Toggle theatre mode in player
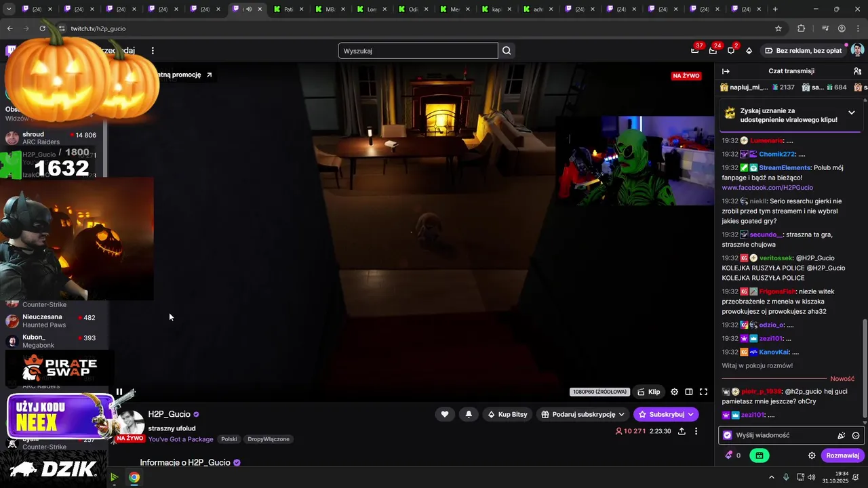The image size is (868, 488). coord(689,392)
